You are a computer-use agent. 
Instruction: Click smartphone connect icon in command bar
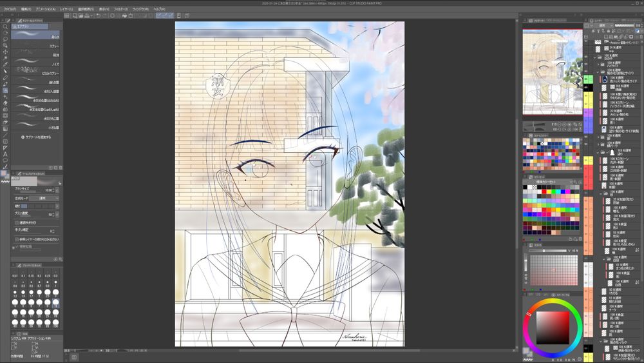pos(178,15)
